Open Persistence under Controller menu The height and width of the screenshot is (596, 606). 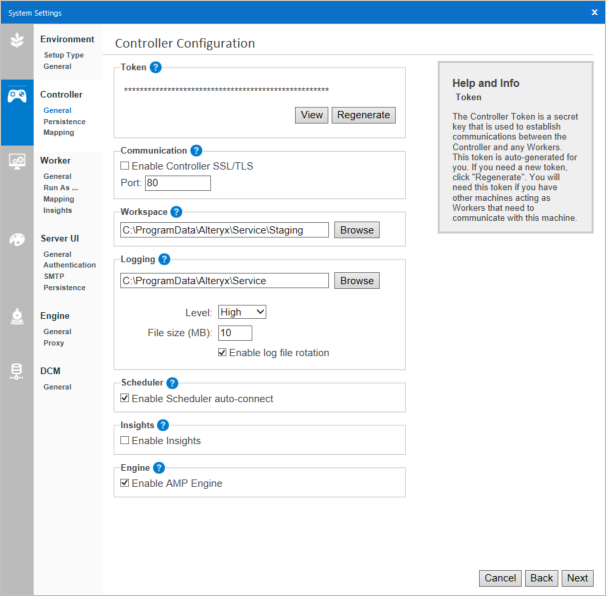pos(64,122)
